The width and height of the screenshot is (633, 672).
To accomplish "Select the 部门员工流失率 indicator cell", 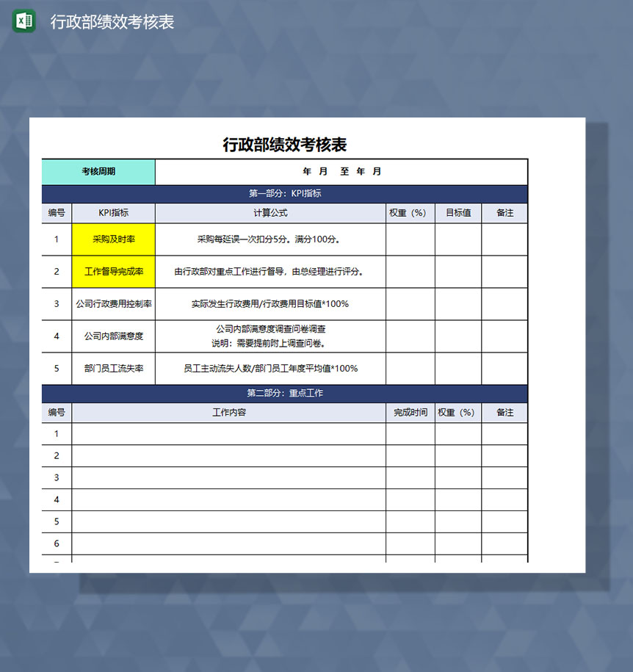I will (x=112, y=369).
